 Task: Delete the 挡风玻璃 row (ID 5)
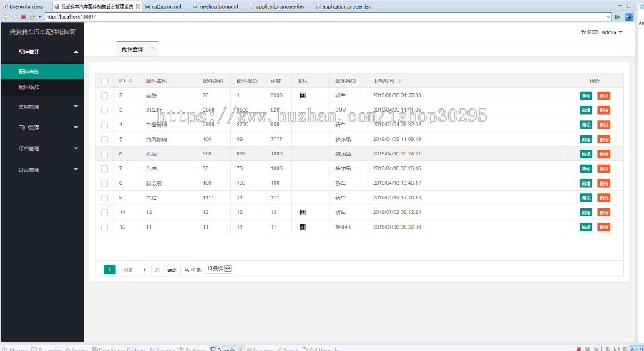pyautogui.click(x=604, y=140)
